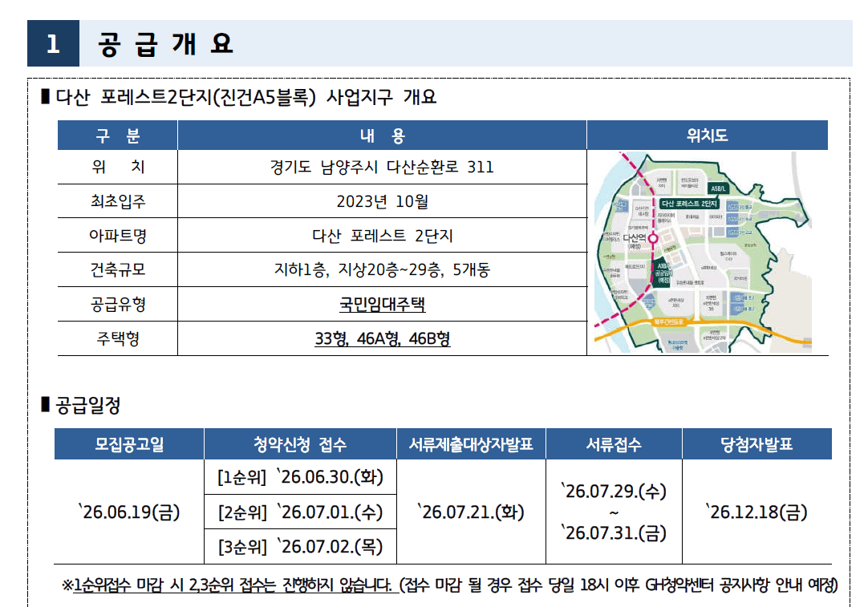Click the underlined '1순위접수 마감 시' footnote
This screenshot has height=607, width=868.
128,585
